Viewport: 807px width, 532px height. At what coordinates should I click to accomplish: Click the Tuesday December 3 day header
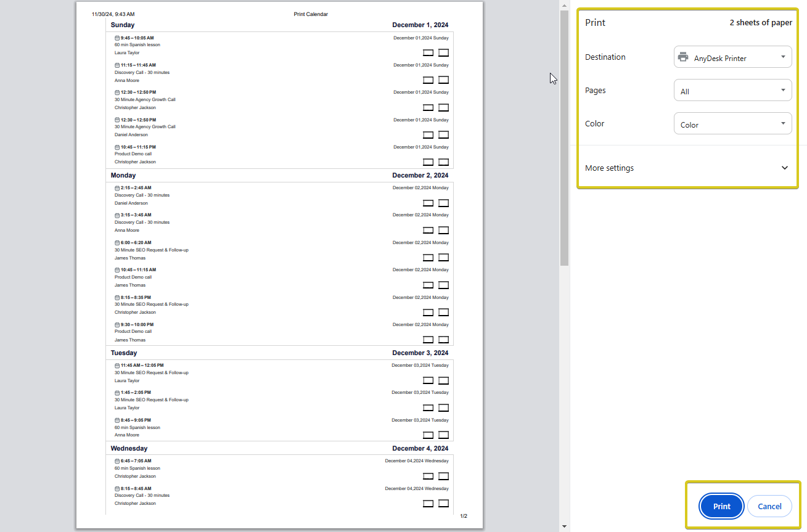(x=279, y=353)
